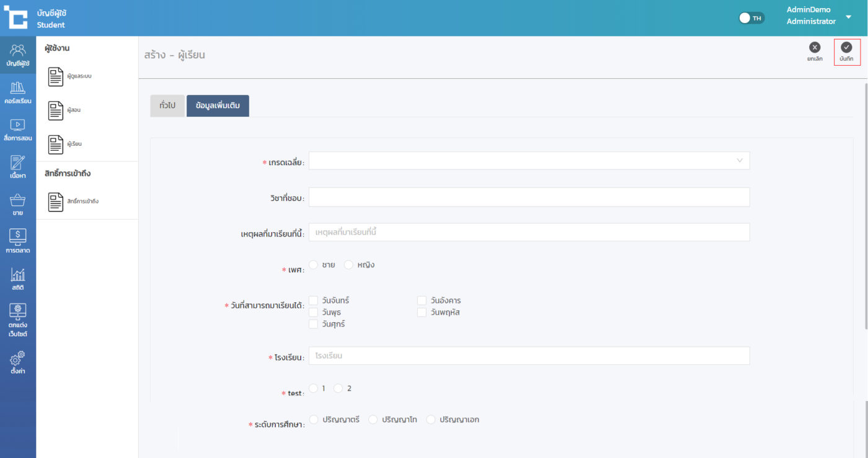
Task: Toggle the TH language switch
Action: point(751,18)
